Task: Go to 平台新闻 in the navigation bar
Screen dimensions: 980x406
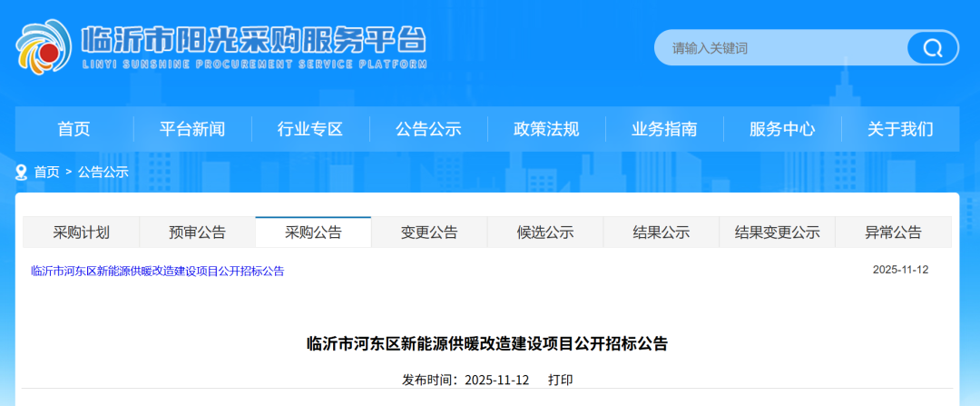Action: coord(192,129)
